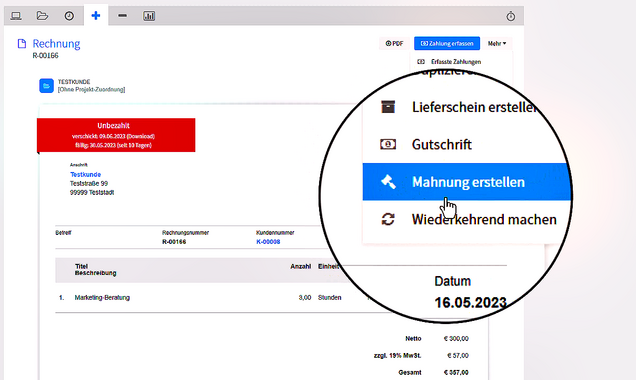Viewport: 636px width, 380px height.
Task: Click the gavel icon beside Mahnung
Action: pyautogui.click(x=388, y=182)
